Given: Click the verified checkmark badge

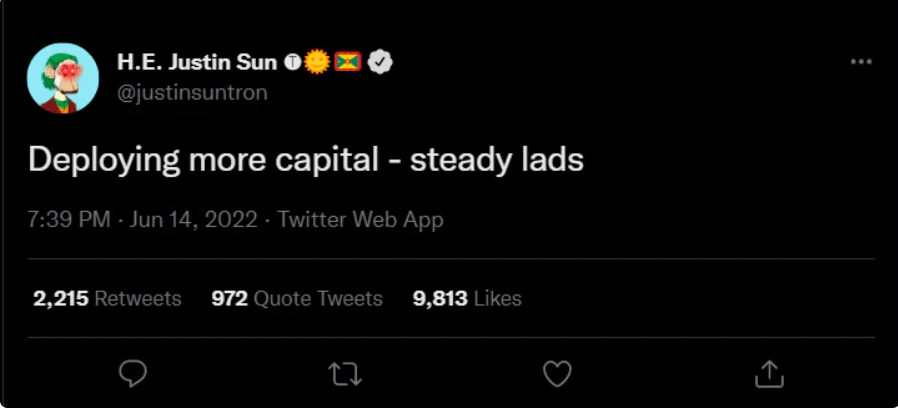Looking at the screenshot, I should point(379,62).
